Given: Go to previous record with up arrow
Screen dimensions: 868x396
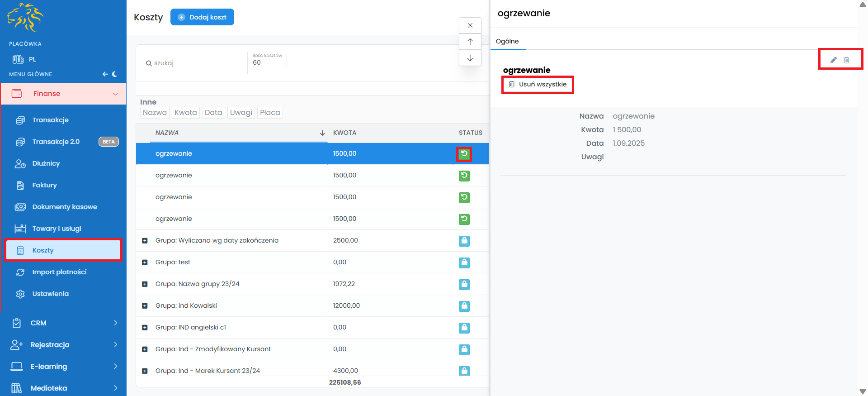Looking at the screenshot, I should [x=470, y=42].
